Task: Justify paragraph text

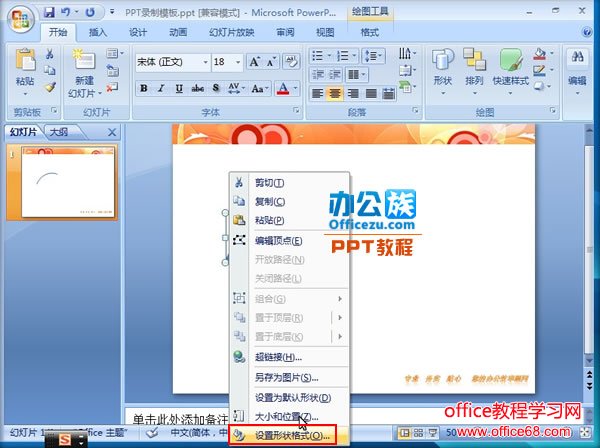Action: 370,93
